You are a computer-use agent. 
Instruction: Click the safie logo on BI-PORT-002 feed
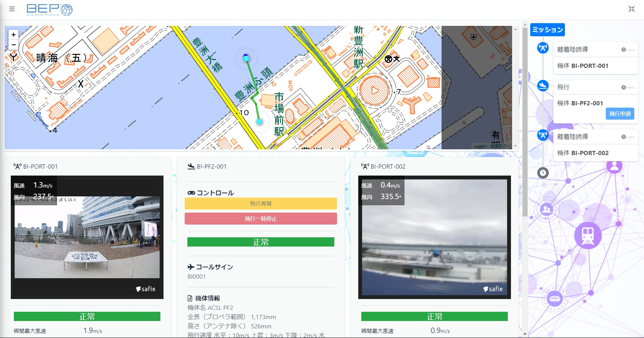pyautogui.click(x=493, y=289)
